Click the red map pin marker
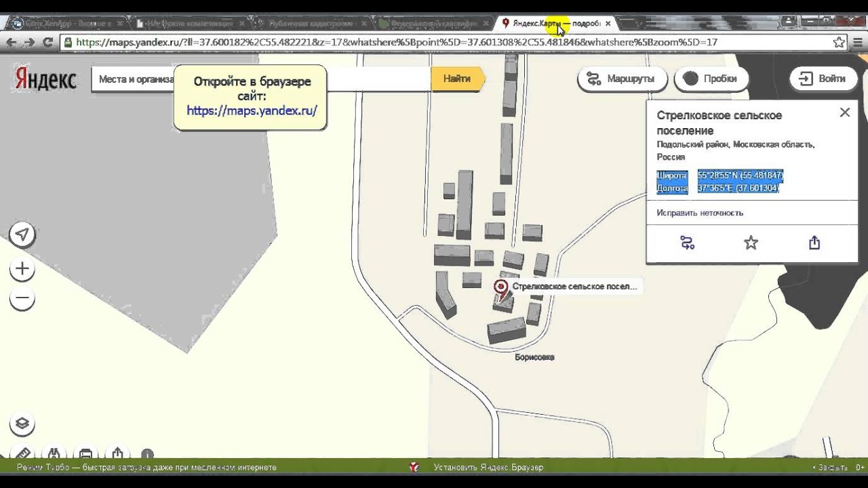 coord(500,288)
